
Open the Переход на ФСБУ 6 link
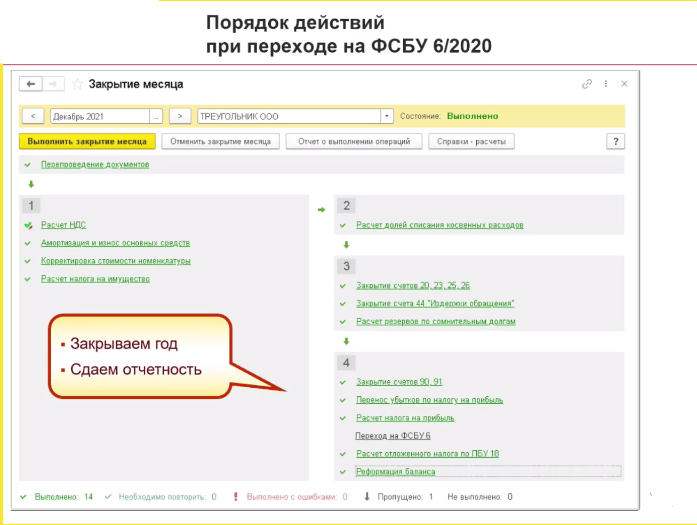[x=393, y=436]
